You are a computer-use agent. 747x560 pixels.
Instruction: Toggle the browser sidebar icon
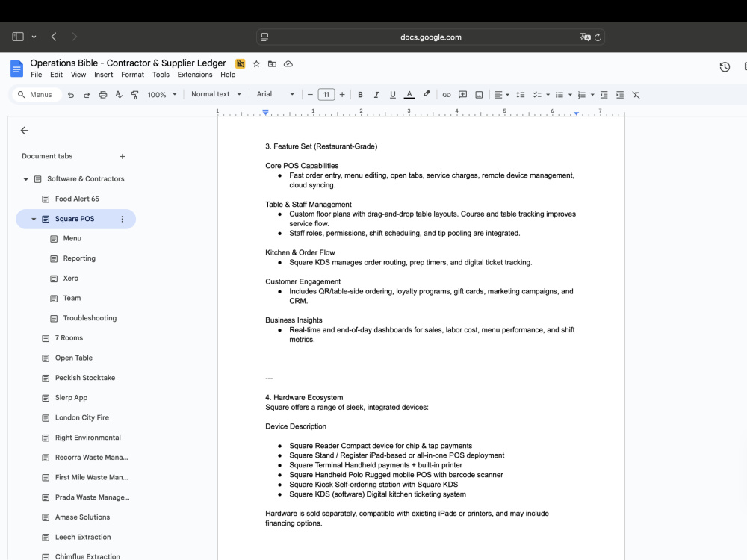coord(18,37)
